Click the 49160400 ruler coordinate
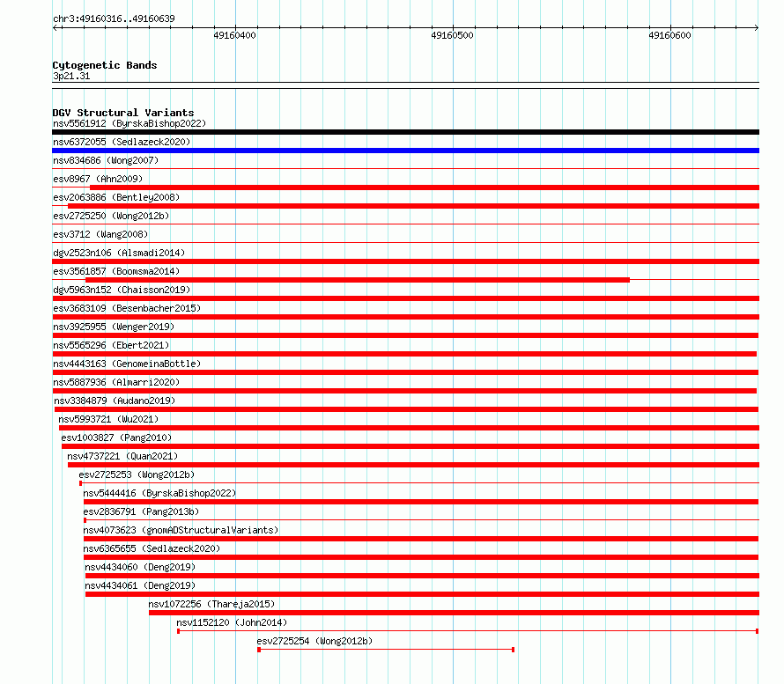This screenshot has height=684, width=784. tap(234, 35)
